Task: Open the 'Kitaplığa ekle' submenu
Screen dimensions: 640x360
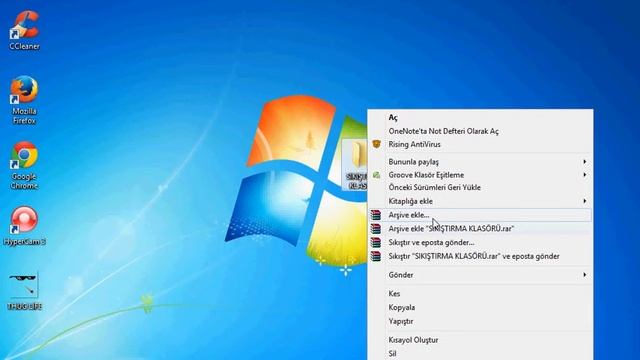Action: [480, 201]
